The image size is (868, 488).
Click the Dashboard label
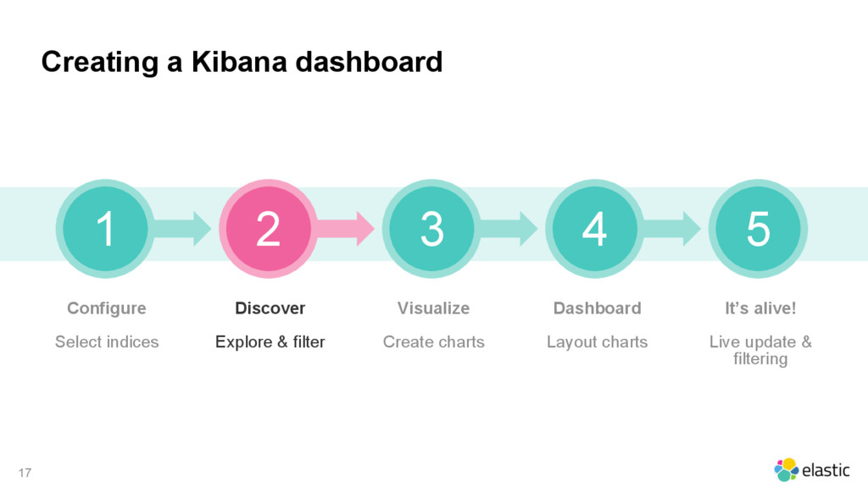click(x=598, y=308)
